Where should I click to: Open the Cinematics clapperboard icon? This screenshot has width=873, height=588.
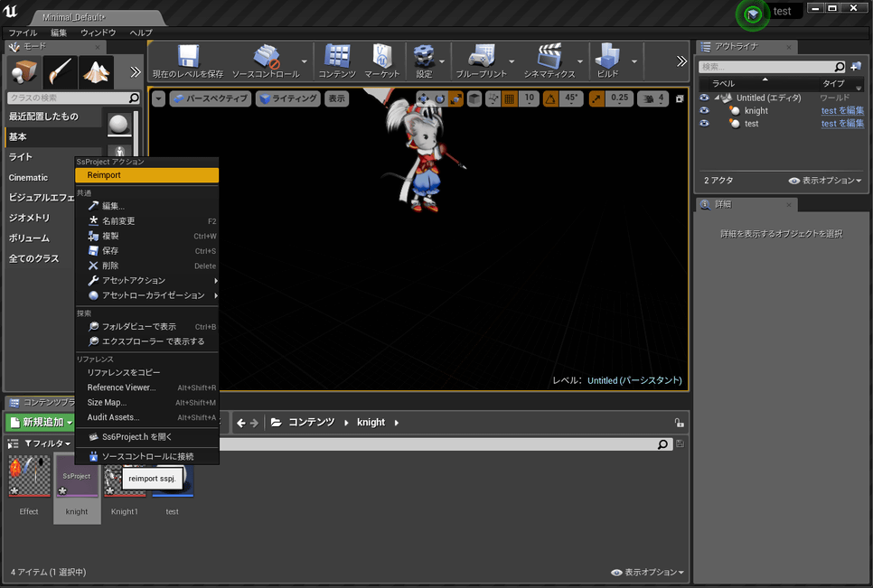click(x=549, y=56)
